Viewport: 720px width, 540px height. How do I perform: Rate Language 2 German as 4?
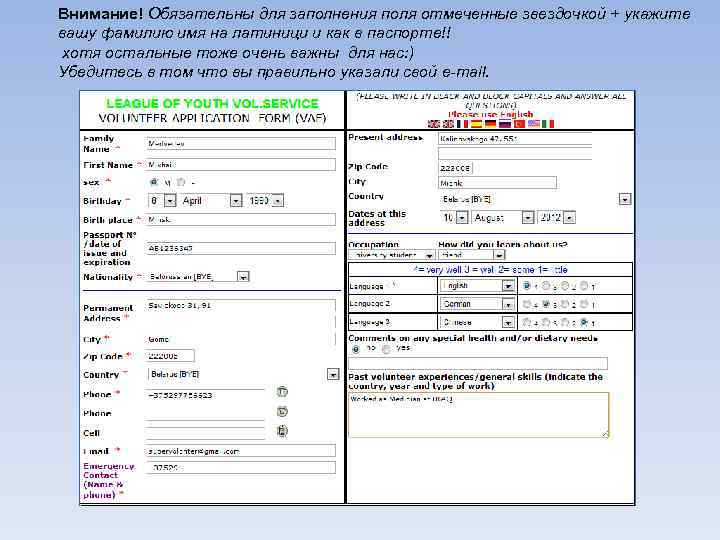pos(527,304)
